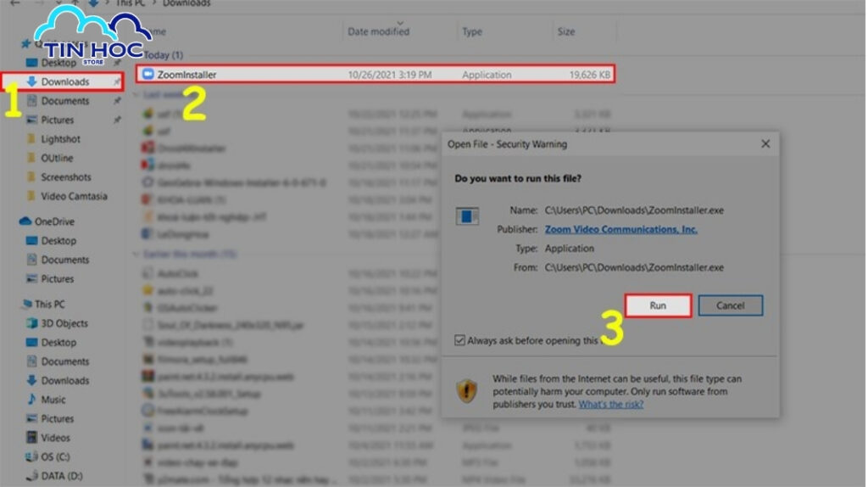Open Downloads folder in Quick access
Image resolution: width=868 pixels, height=487 pixels.
pos(64,81)
